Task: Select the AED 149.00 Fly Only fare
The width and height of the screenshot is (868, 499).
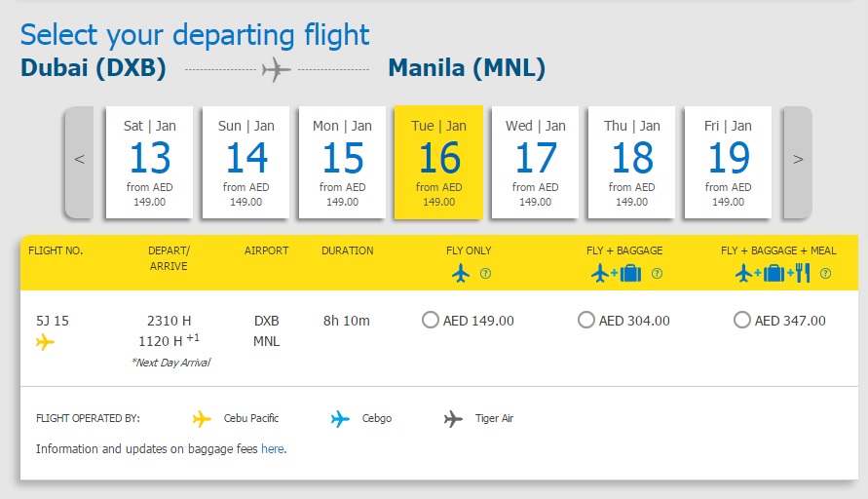Action: point(431,320)
